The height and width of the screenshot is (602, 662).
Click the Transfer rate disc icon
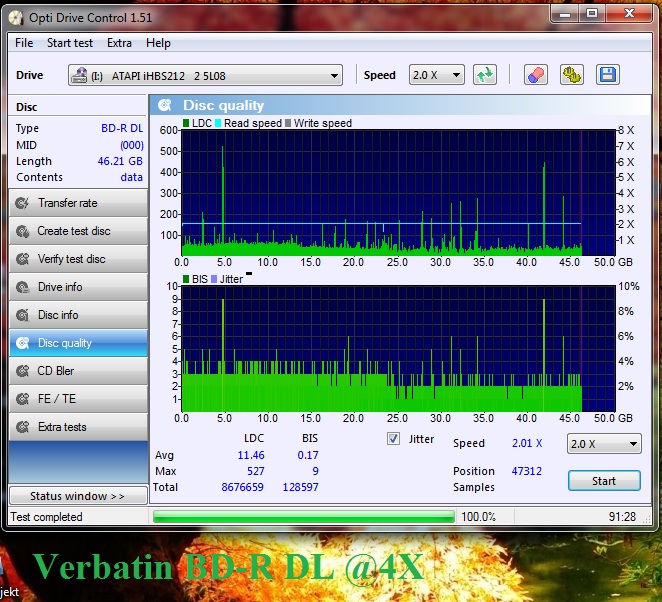point(22,203)
